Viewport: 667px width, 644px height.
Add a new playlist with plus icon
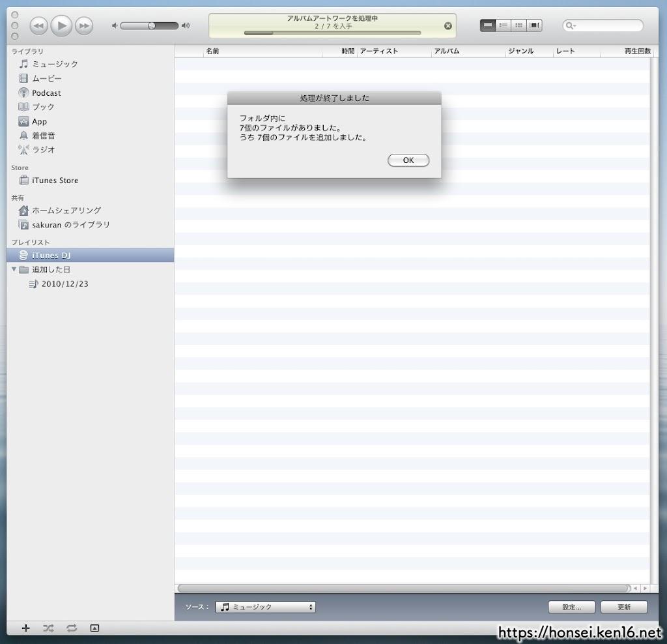[x=26, y=628]
